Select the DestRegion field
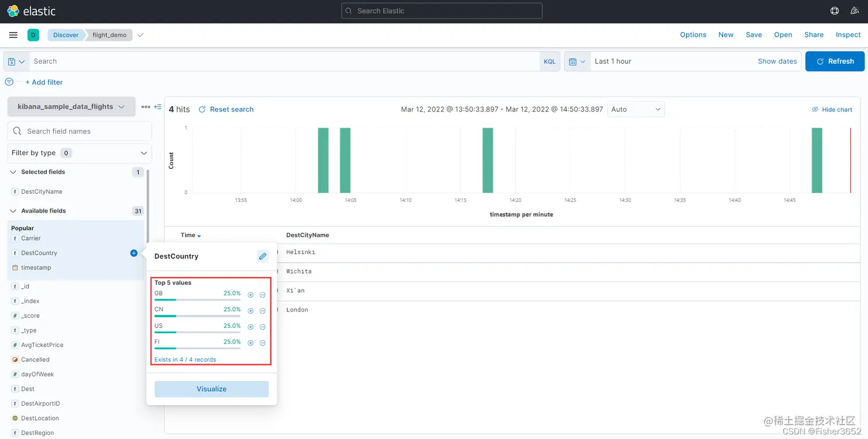The width and height of the screenshot is (868, 439). 37,433
